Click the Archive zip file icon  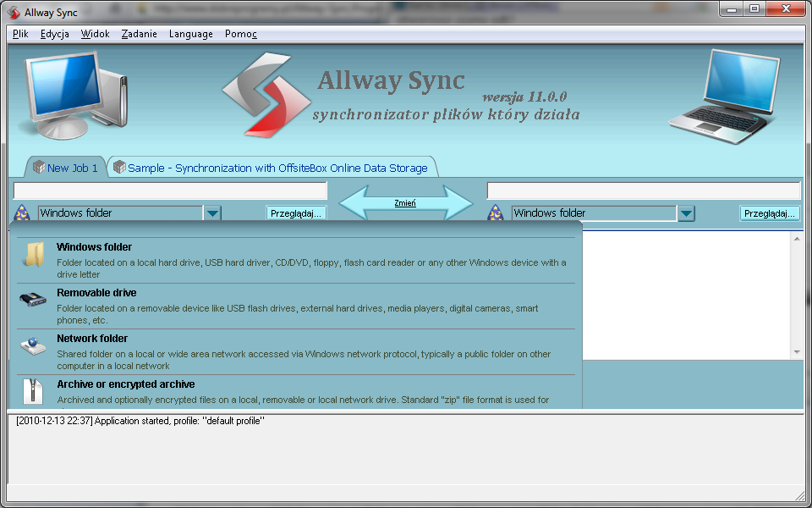click(33, 391)
